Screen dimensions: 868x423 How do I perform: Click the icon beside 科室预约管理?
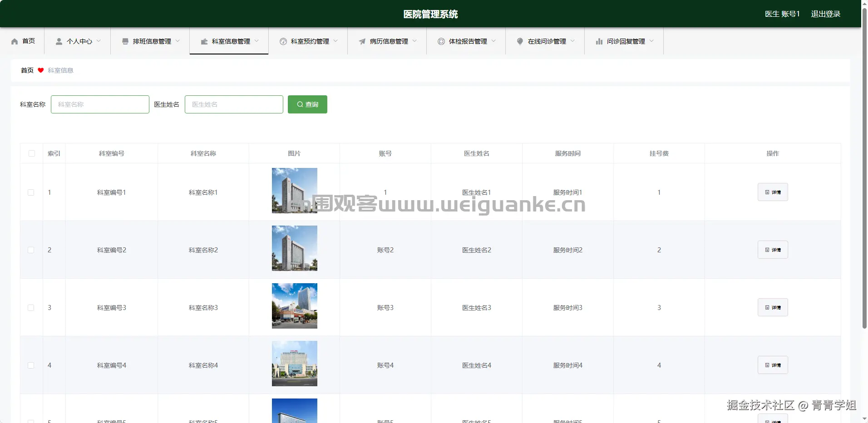(x=283, y=41)
